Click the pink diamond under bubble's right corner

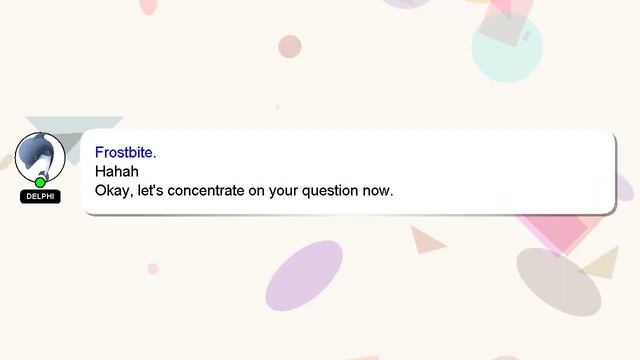coord(560,233)
